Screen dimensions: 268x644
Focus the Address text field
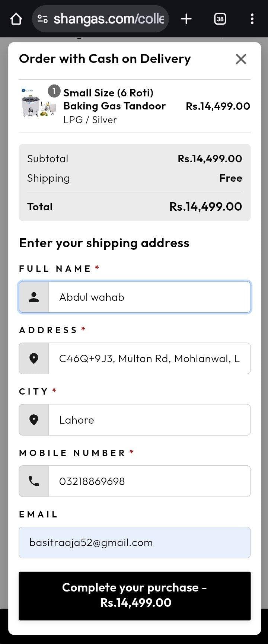(x=149, y=358)
